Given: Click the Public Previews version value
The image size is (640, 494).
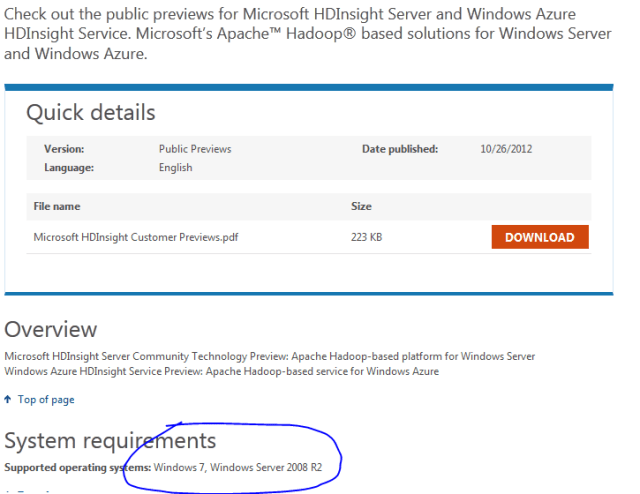Looking at the screenshot, I should [195, 149].
